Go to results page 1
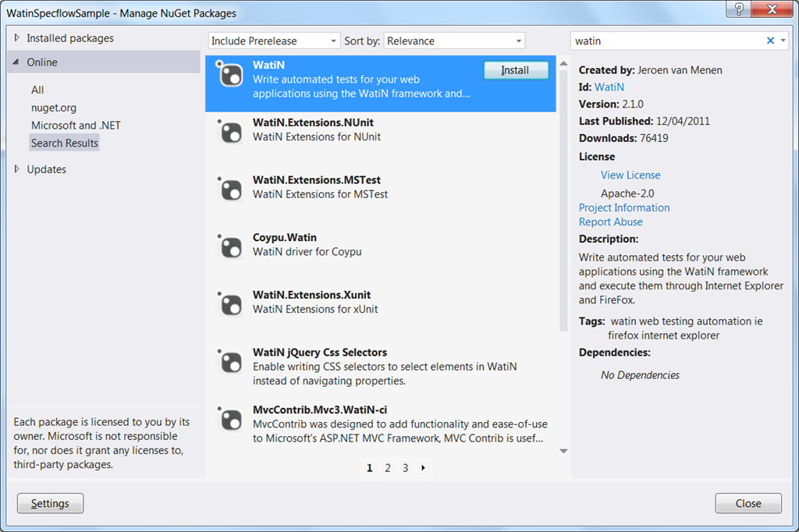 [x=370, y=468]
